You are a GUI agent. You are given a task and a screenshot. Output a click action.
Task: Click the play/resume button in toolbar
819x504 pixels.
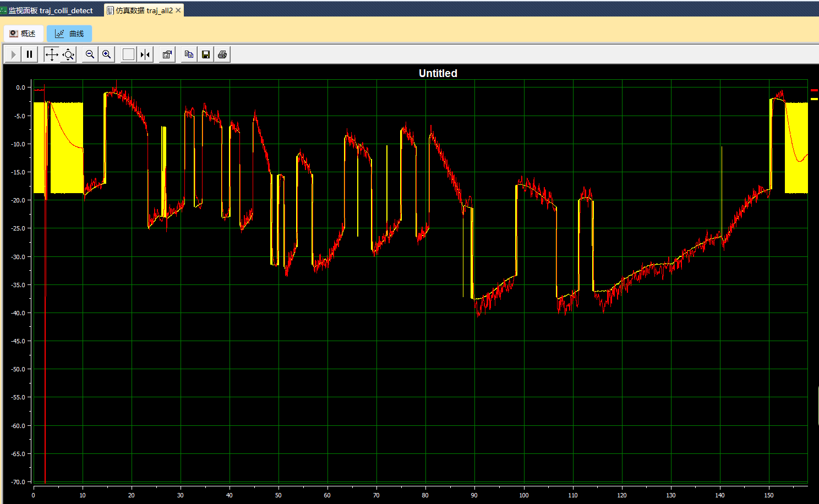(x=13, y=54)
